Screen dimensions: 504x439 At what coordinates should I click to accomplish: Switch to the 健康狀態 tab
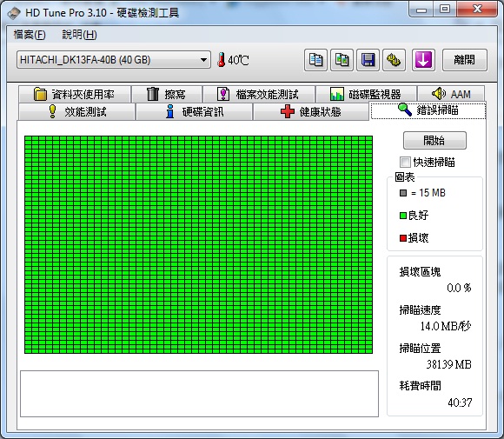[311, 111]
